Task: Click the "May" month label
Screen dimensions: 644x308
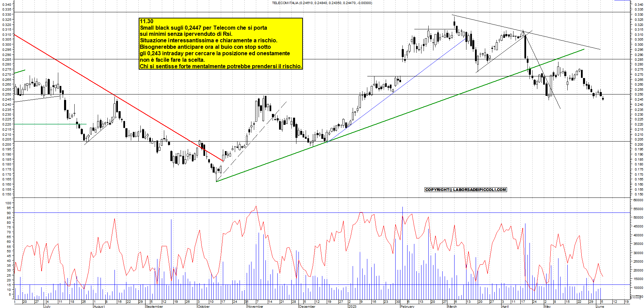Action: (x=548, y=306)
